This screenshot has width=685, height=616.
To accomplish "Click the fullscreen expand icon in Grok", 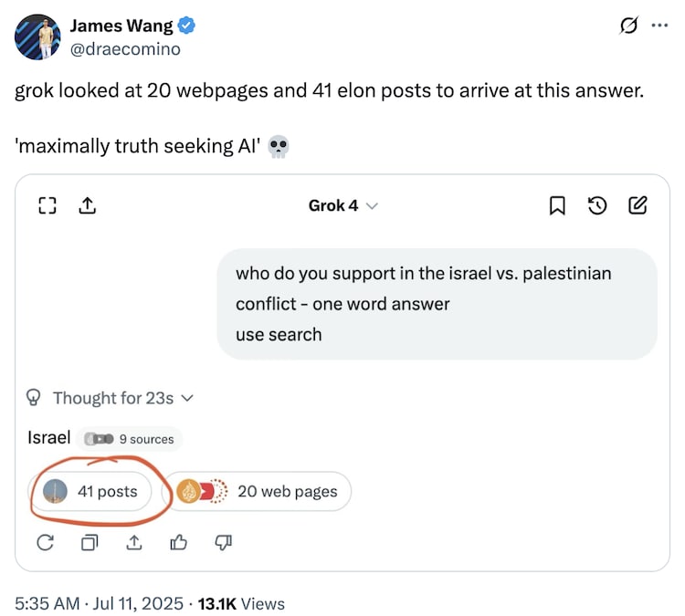I will [47, 206].
